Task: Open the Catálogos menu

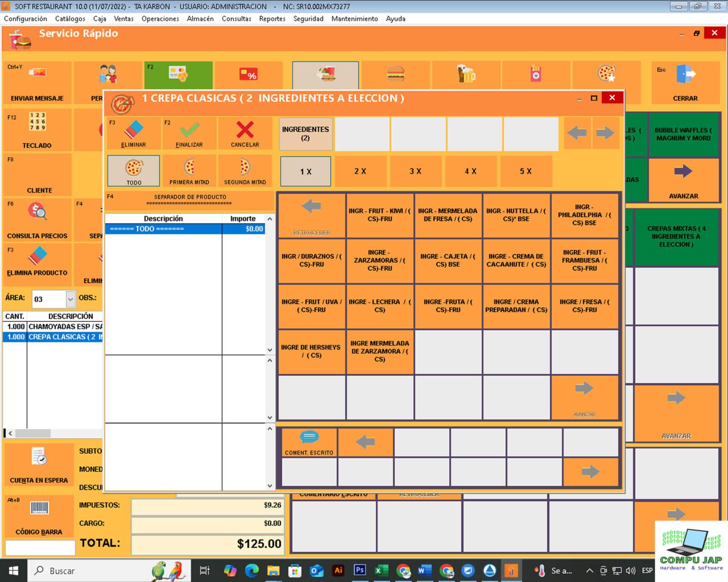Action: pos(70,19)
